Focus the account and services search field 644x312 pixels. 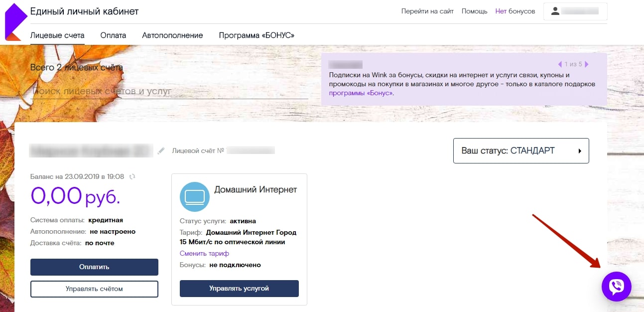pos(169,91)
